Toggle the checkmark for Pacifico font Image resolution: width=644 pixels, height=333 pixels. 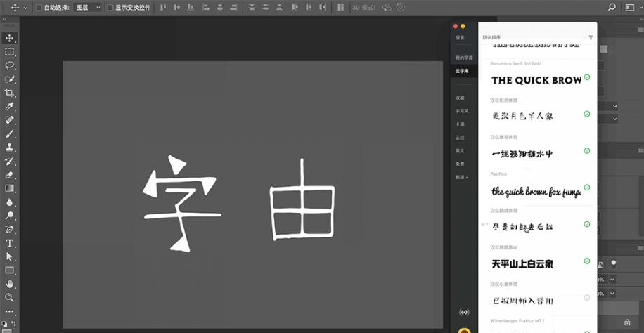coord(587,188)
